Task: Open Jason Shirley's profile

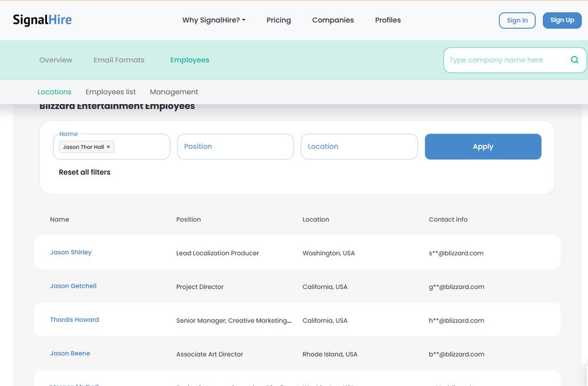Action: [71, 252]
